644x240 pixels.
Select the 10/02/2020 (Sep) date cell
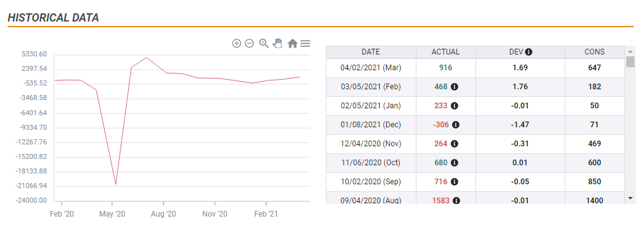pyautogui.click(x=371, y=182)
